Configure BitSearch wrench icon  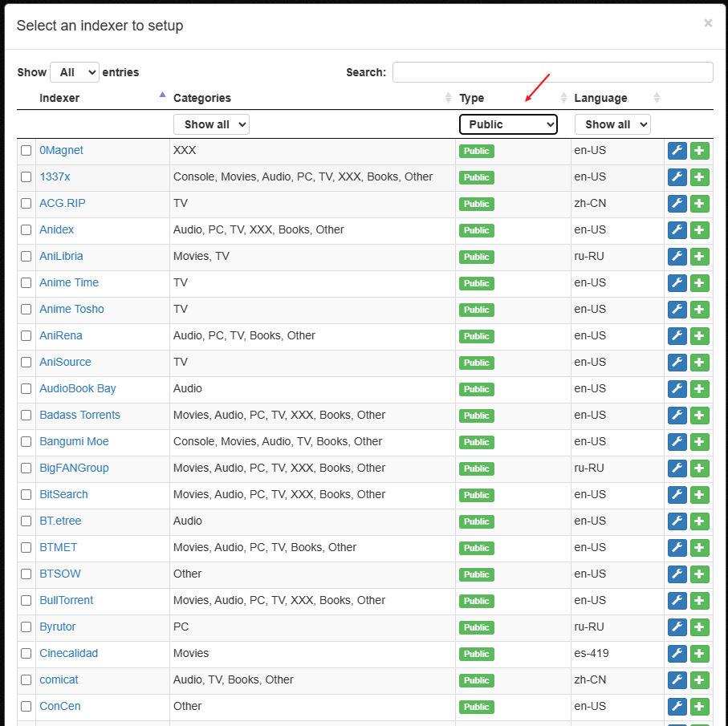677,494
